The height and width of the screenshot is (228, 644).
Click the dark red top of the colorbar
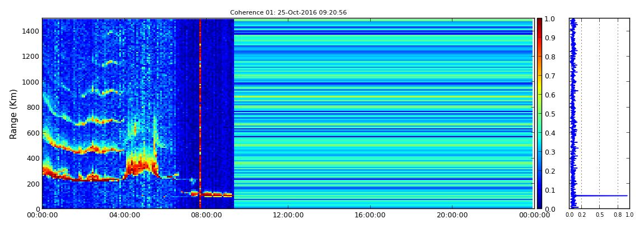click(x=539, y=23)
